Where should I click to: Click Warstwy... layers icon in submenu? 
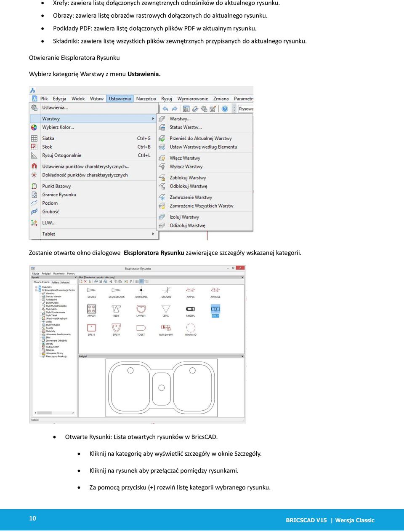click(162, 119)
